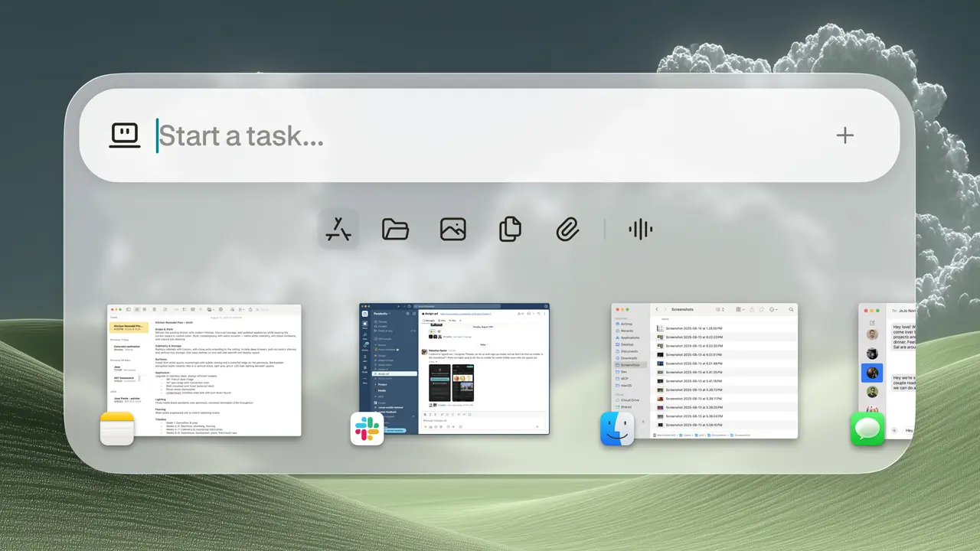Select the image picker icon
Screen dimensions: 980x551
click(x=453, y=229)
